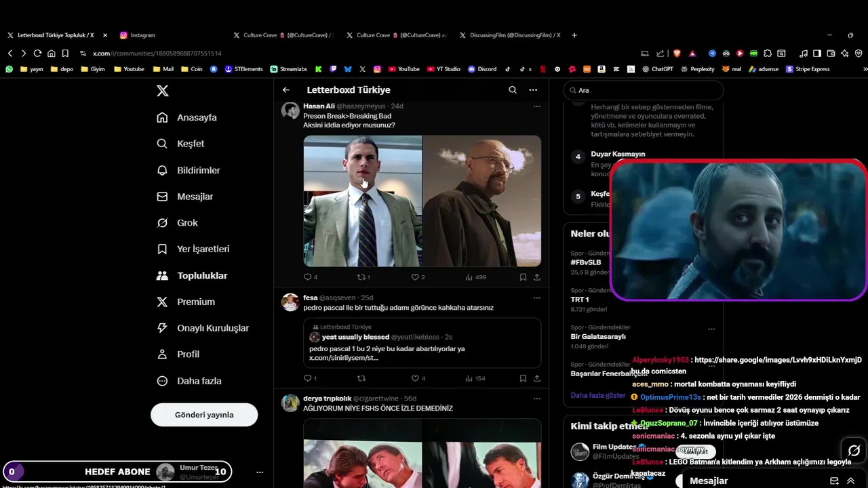The image size is (868, 488).
Task: Open options for the Bir Galatasaraylı trend
Action: 711,329
